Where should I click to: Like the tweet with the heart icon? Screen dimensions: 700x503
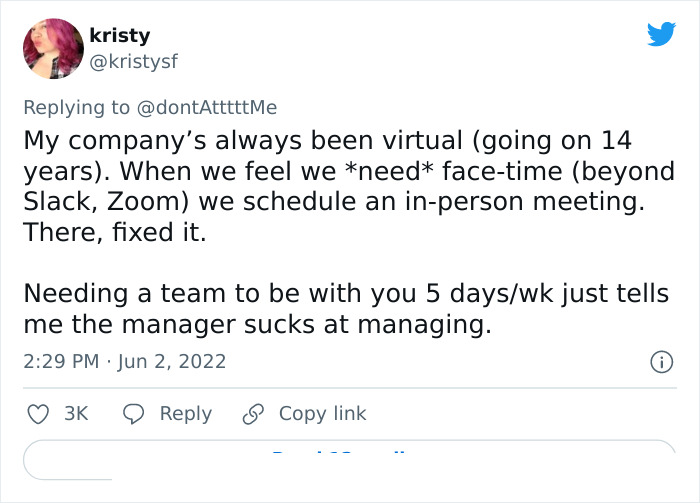tap(35, 413)
